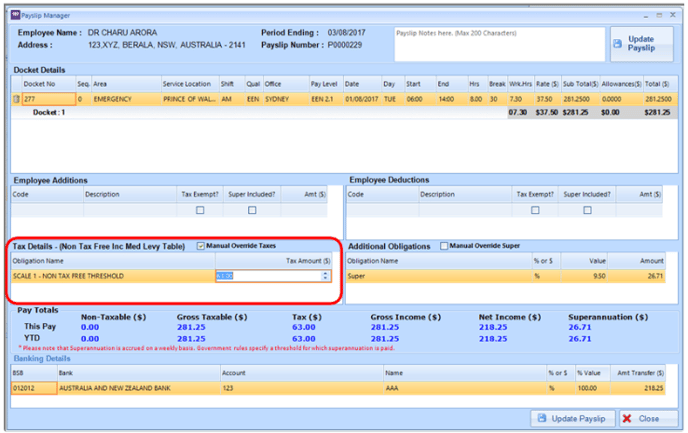Toggle Tax Exempt checkbox in Employee Additions
The image size is (688, 433).
pos(200,211)
